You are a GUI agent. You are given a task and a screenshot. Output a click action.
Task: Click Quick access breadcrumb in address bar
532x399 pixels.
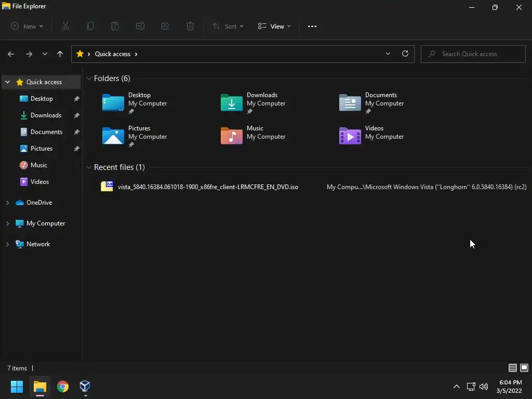click(x=113, y=54)
